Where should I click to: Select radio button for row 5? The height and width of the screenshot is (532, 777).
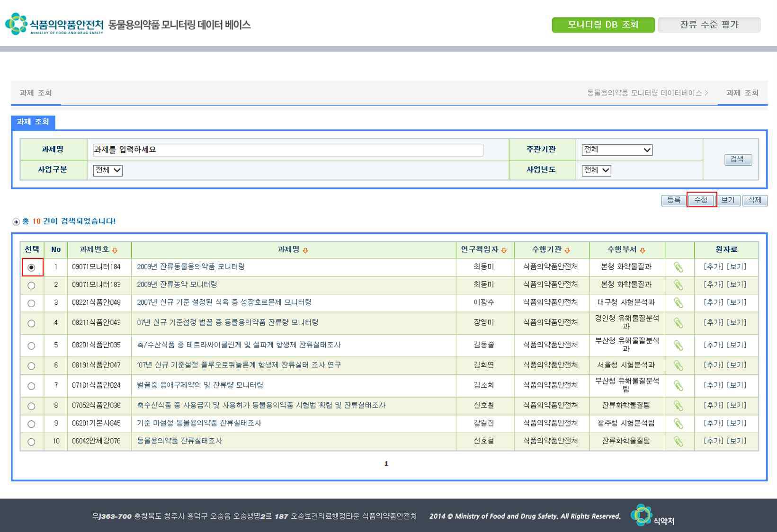click(x=31, y=346)
